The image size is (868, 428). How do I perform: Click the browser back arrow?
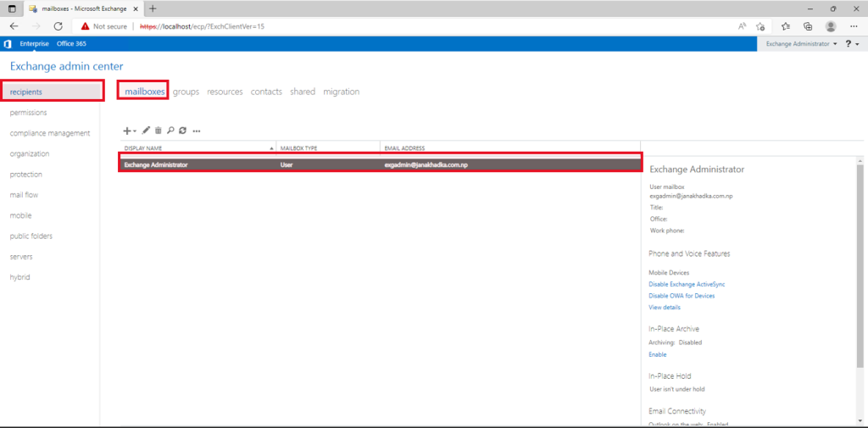point(14,26)
